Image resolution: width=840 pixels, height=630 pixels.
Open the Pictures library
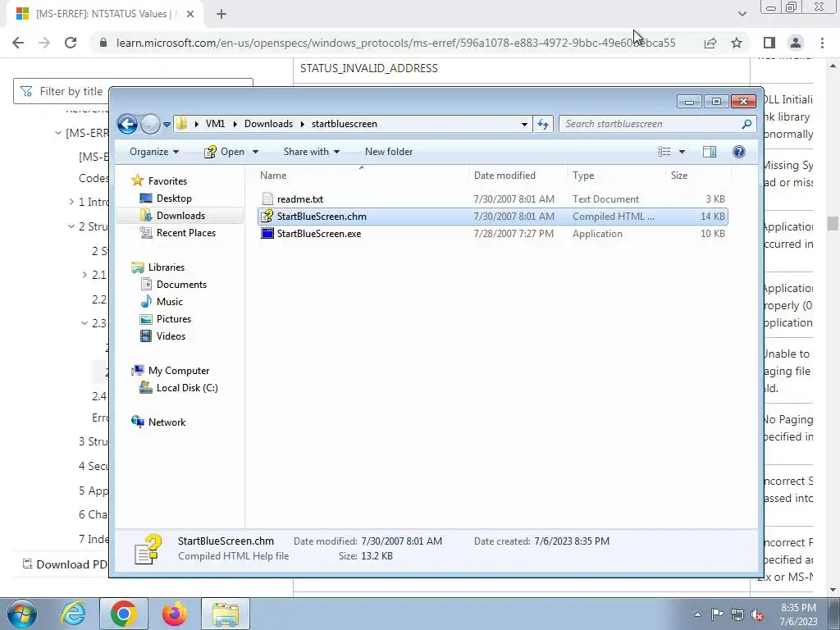tap(174, 319)
